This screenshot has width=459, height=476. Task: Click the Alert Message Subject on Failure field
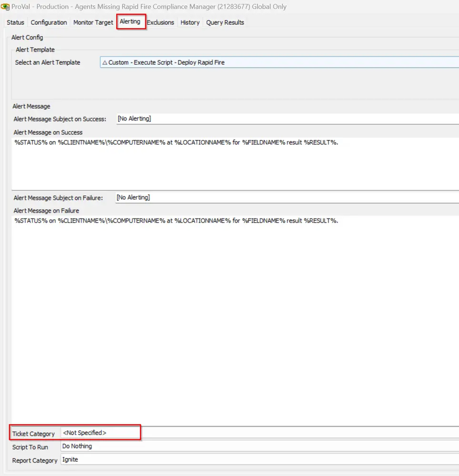pyautogui.click(x=287, y=198)
